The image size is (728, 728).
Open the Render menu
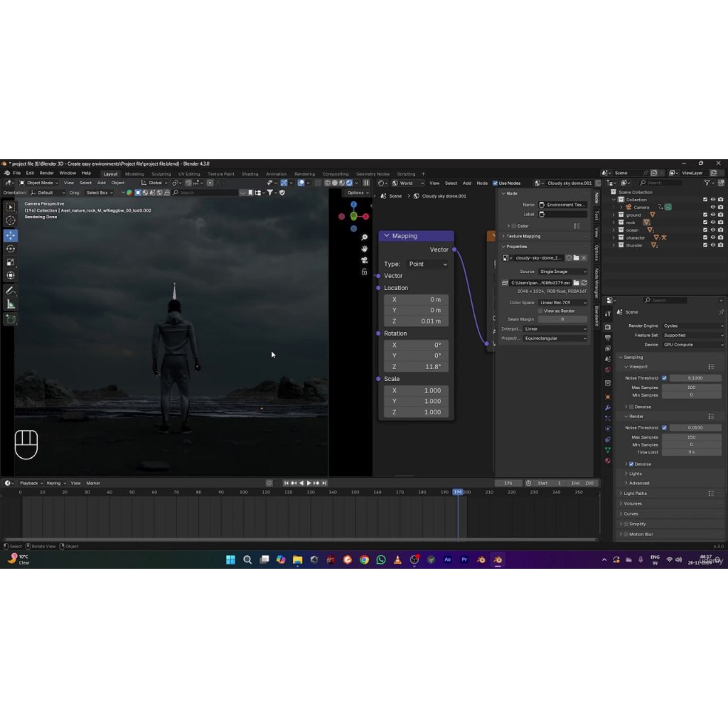[x=46, y=173]
